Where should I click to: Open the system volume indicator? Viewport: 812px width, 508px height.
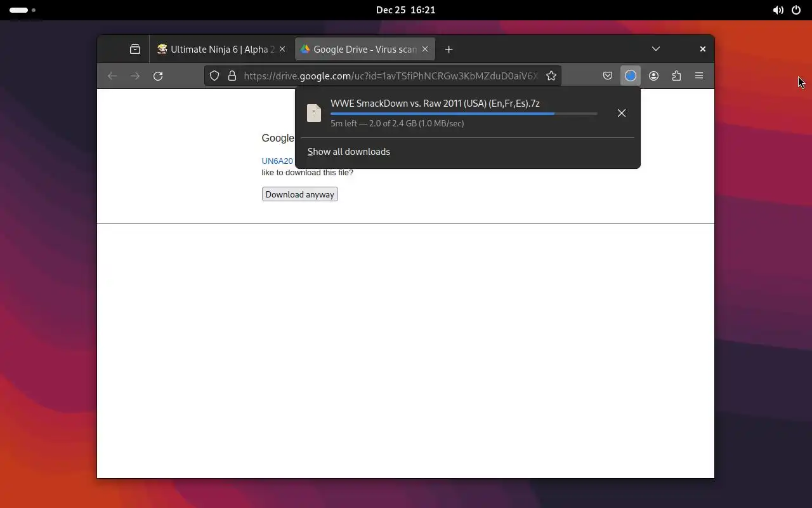[x=778, y=10]
